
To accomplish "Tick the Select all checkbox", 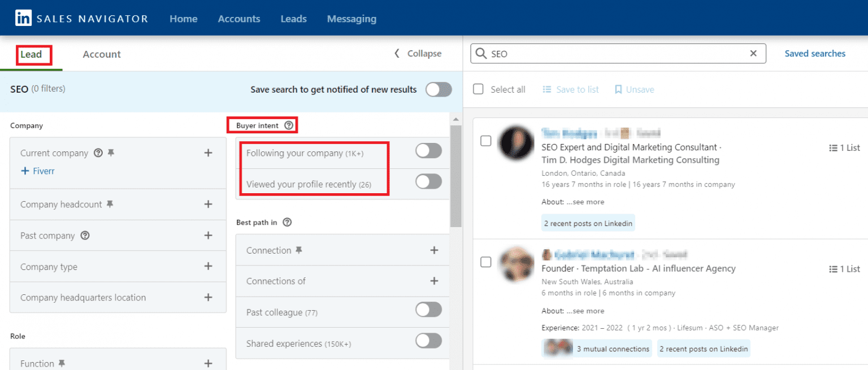I will pyautogui.click(x=478, y=89).
